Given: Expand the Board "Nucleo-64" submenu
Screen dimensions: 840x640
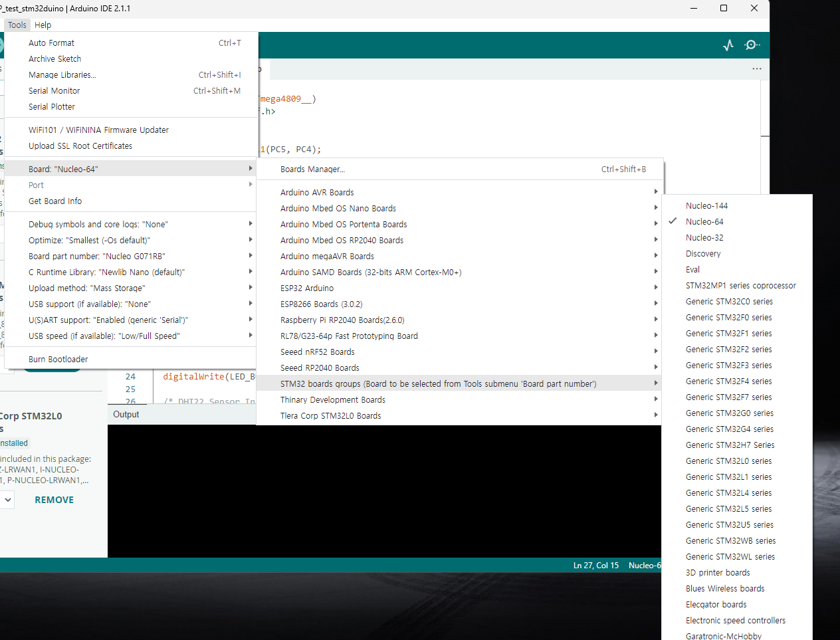Looking at the screenshot, I should [x=131, y=169].
